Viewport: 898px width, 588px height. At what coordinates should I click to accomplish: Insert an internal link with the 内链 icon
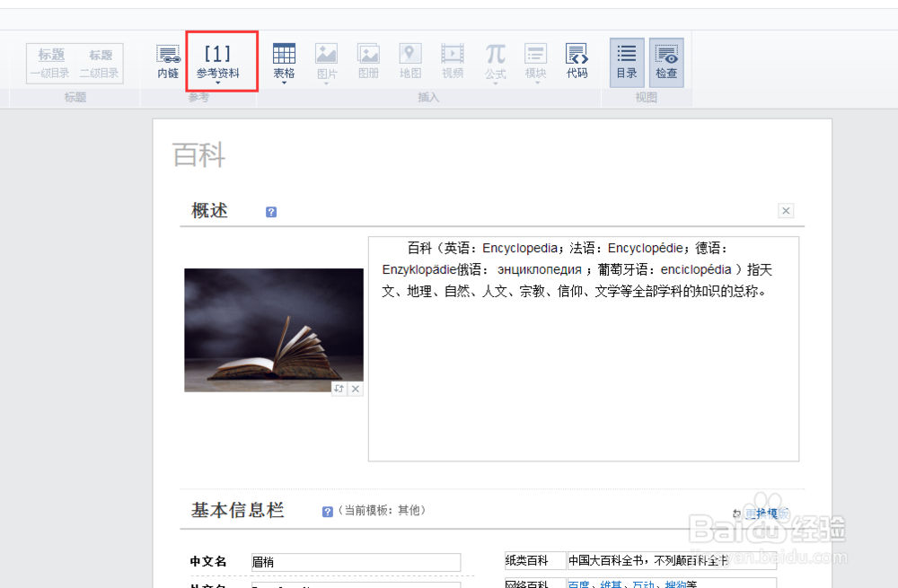click(168, 61)
